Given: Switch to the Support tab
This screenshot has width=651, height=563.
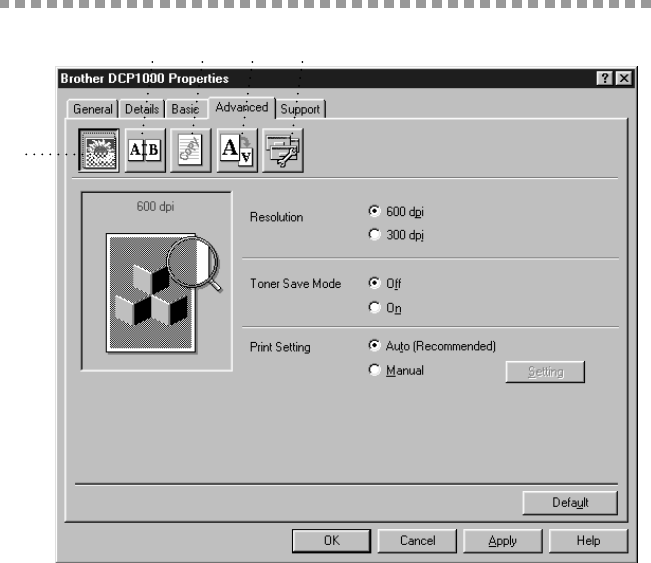Looking at the screenshot, I should (300, 109).
